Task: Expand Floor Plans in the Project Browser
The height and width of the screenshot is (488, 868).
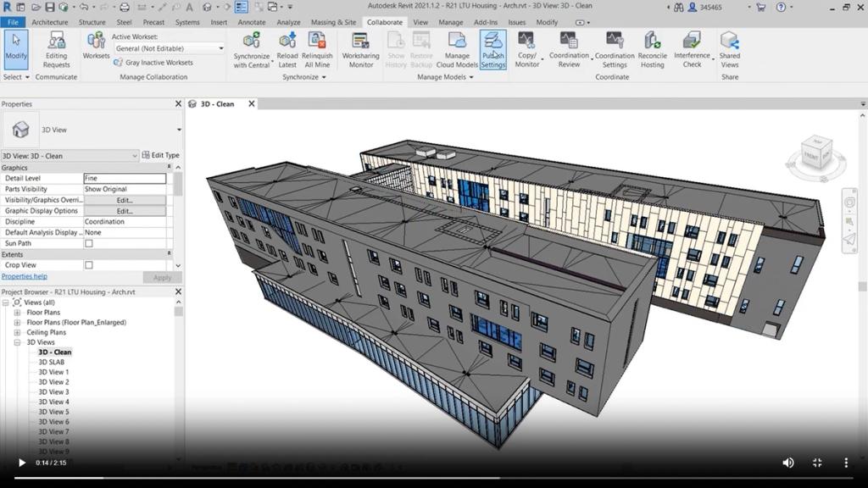Action: click(17, 312)
